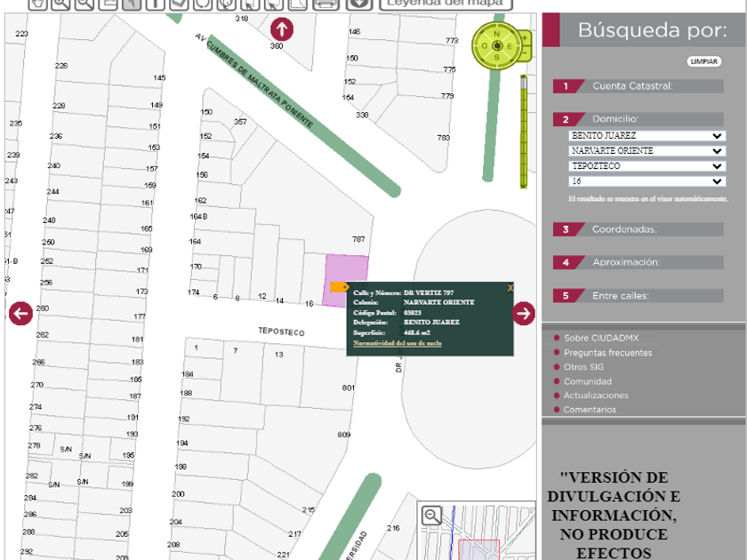Click the center dot of the compass

(x=497, y=45)
